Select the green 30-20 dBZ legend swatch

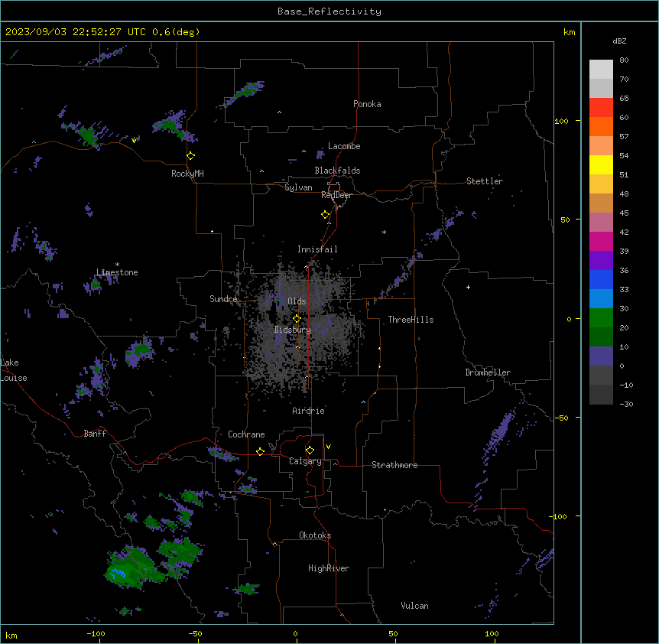601,318
